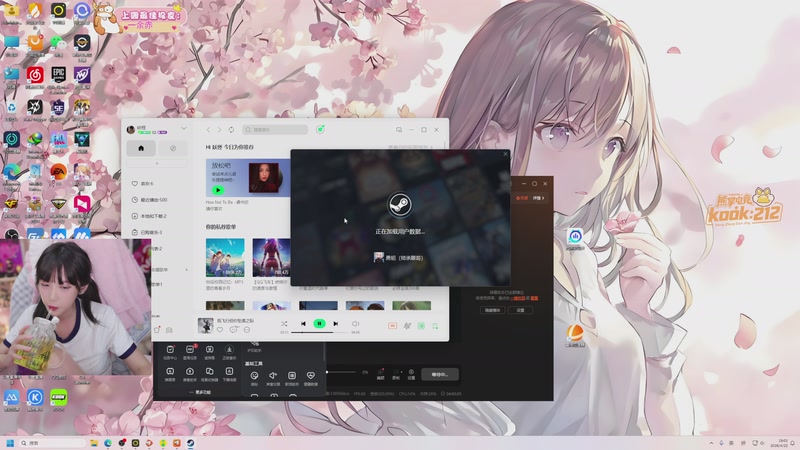Open the recommended album cover with red portrait
Viewport: 800px width, 450px height.
(264, 178)
